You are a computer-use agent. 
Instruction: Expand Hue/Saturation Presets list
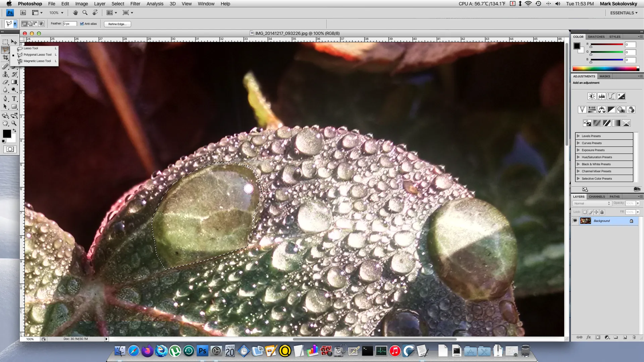(x=578, y=157)
